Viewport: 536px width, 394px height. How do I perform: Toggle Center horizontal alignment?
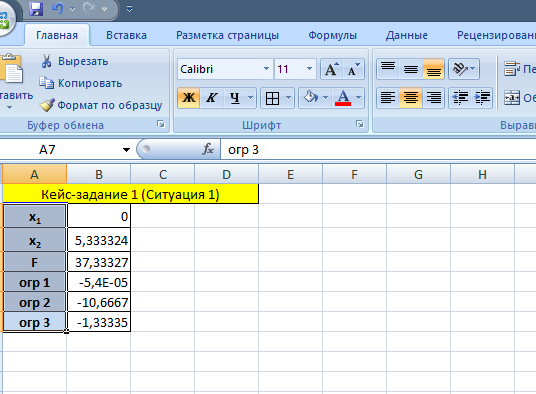pyautogui.click(x=411, y=98)
